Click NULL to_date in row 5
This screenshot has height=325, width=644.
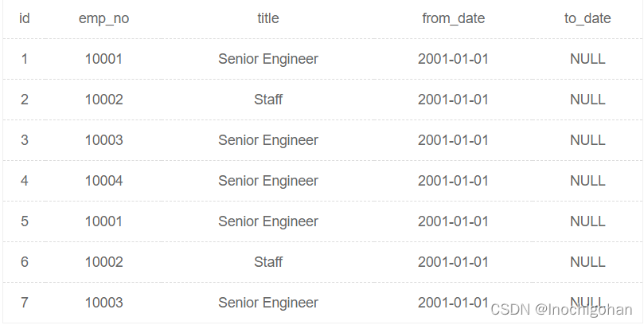point(587,221)
